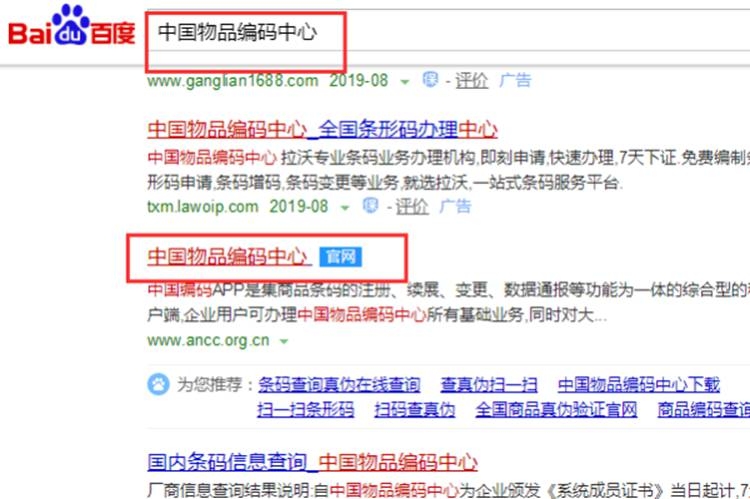Screen dimensions: 750x499
Task: Click the shield icon beside txm.lawoip.com result
Action: pyautogui.click(x=371, y=205)
